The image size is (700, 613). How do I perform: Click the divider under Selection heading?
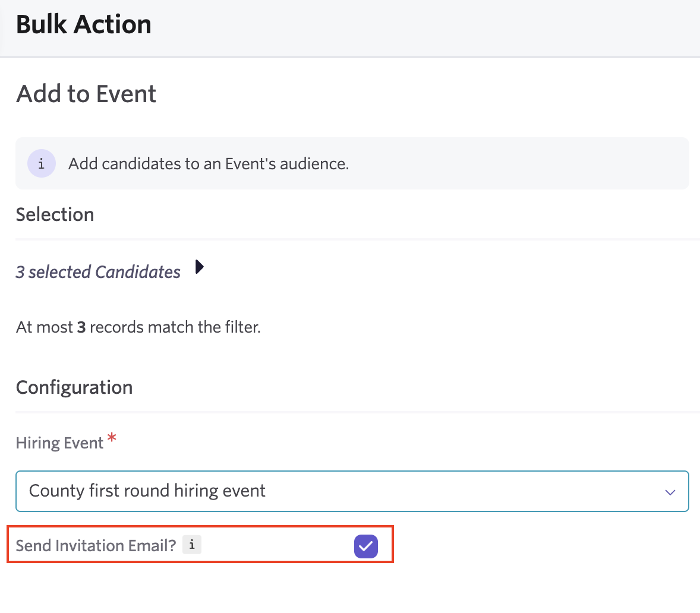point(358,239)
